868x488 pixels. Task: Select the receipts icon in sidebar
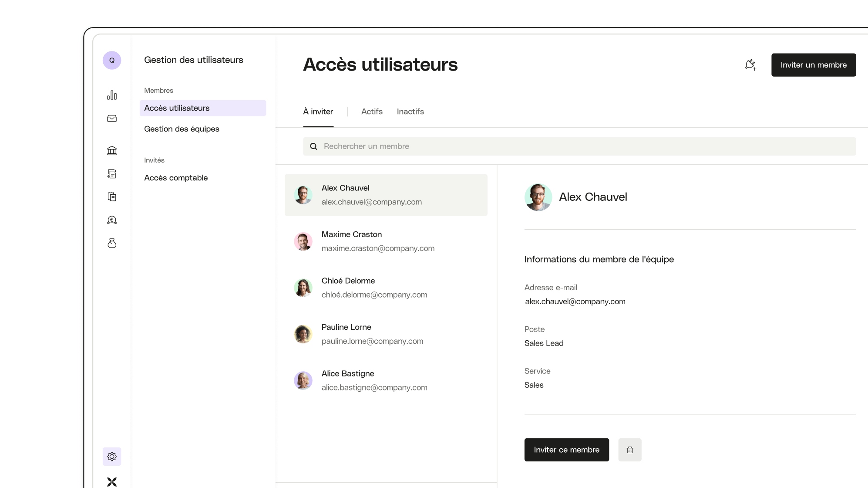(112, 197)
